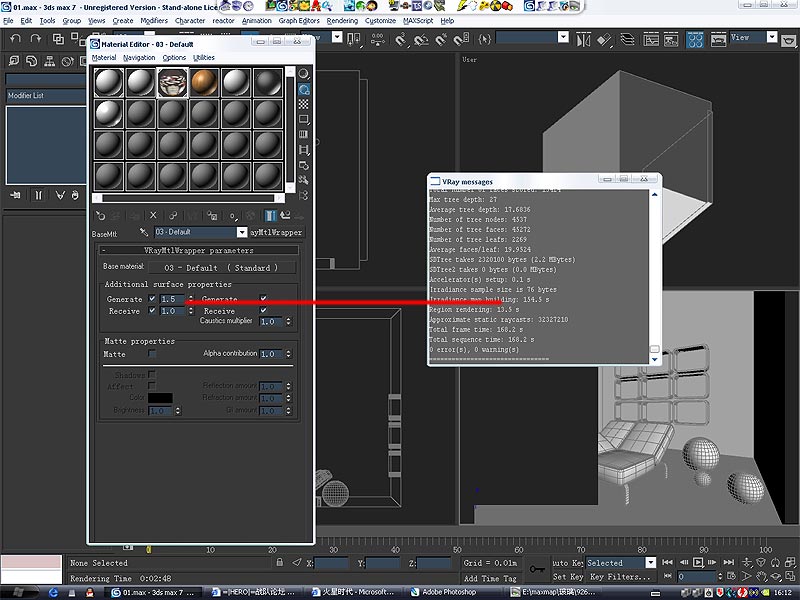The image size is (800, 600).
Task: Open Graph Editors menu
Action: (298, 21)
